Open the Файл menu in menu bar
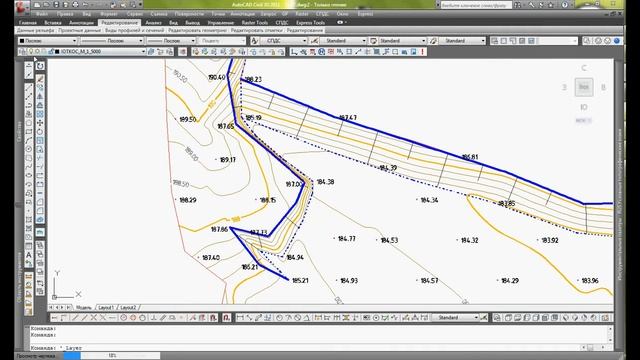Viewport: 640px width, 360px height. pos(42,14)
